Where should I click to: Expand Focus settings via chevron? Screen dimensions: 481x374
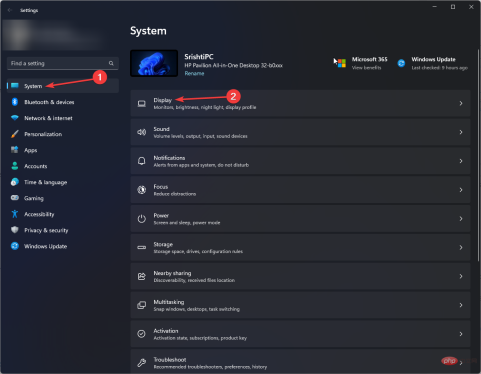pyautogui.click(x=461, y=190)
